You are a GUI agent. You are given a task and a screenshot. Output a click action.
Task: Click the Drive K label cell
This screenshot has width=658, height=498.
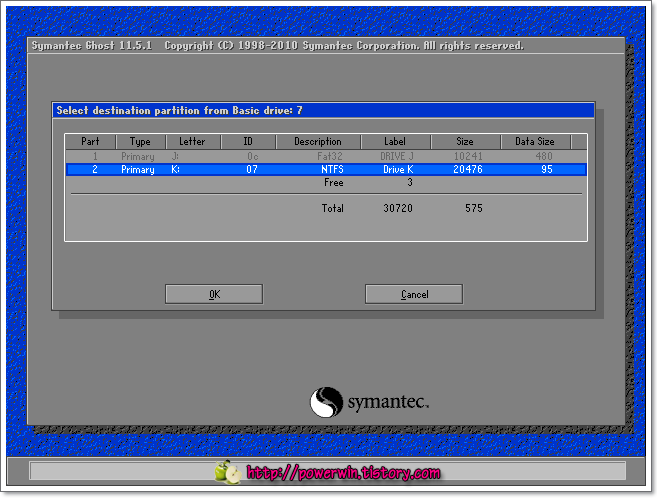(x=398, y=169)
